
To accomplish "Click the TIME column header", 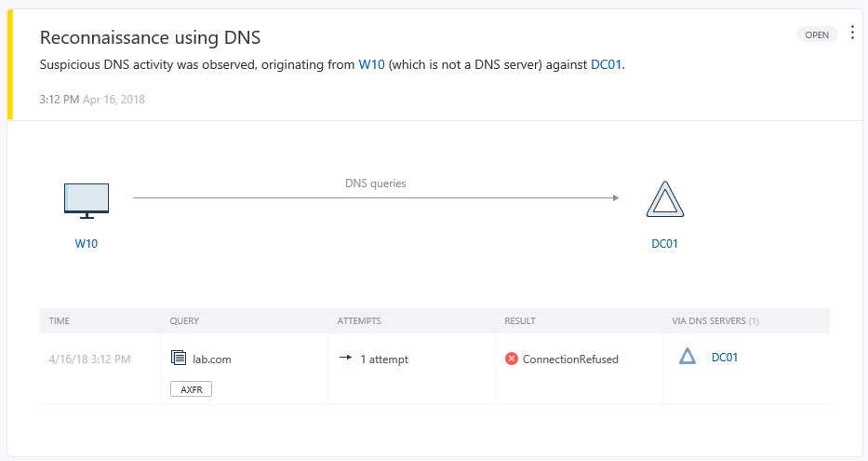I will point(60,320).
